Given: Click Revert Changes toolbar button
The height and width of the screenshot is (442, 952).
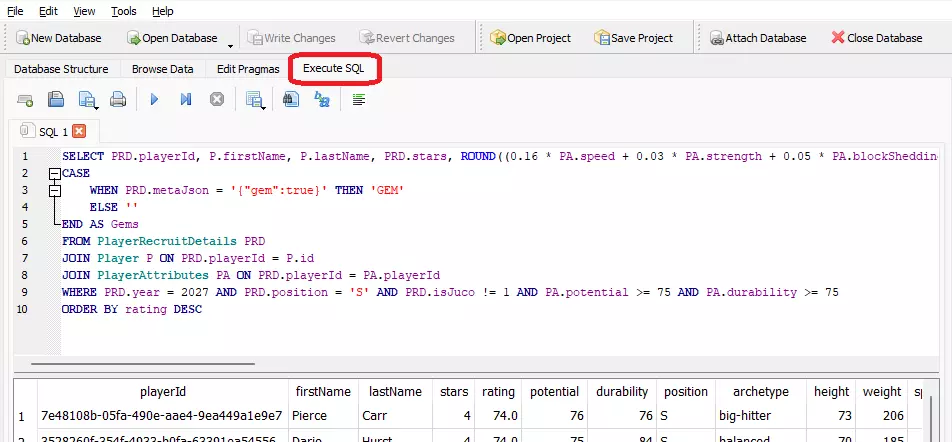Looking at the screenshot, I should point(407,38).
